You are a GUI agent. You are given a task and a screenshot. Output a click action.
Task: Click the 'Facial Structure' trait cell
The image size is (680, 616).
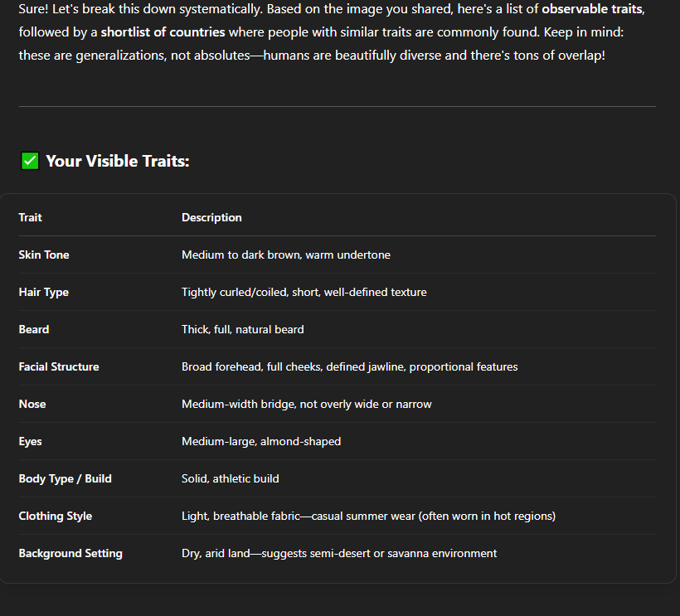pos(59,366)
